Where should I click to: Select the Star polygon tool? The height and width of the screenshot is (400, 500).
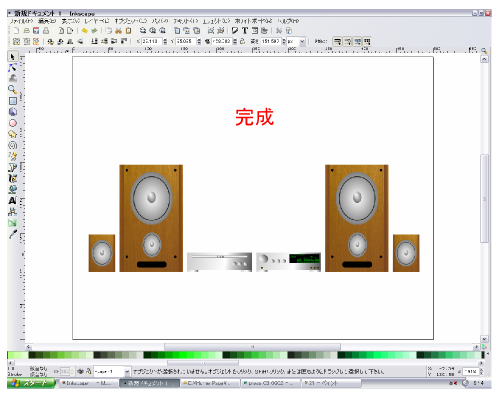pos(13,134)
